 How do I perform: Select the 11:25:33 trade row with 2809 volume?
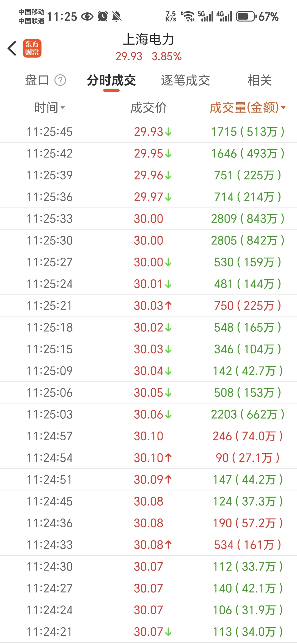click(x=148, y=219)
